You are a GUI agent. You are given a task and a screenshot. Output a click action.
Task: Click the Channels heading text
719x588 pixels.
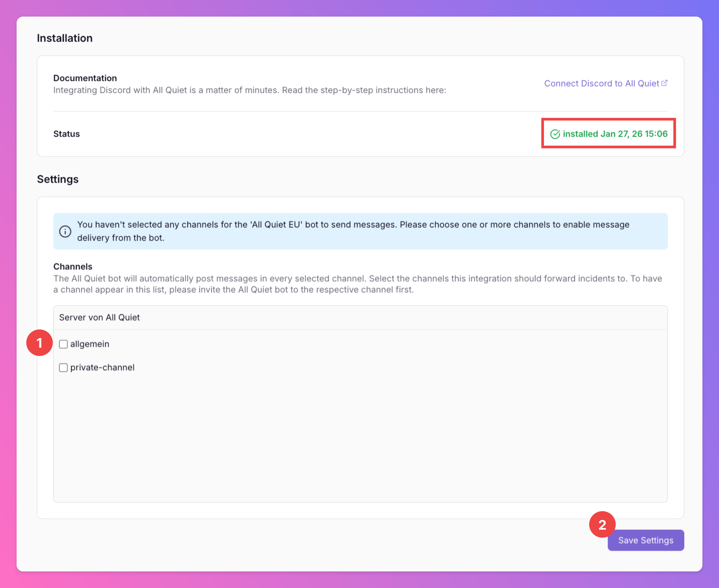tap(73, 266)
